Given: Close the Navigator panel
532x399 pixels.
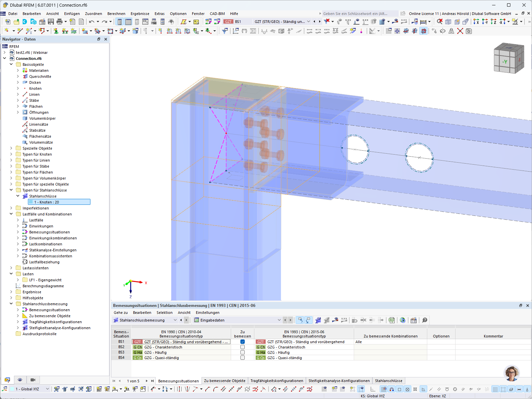Looking at the screenshot, I should (x=106, y=39).
